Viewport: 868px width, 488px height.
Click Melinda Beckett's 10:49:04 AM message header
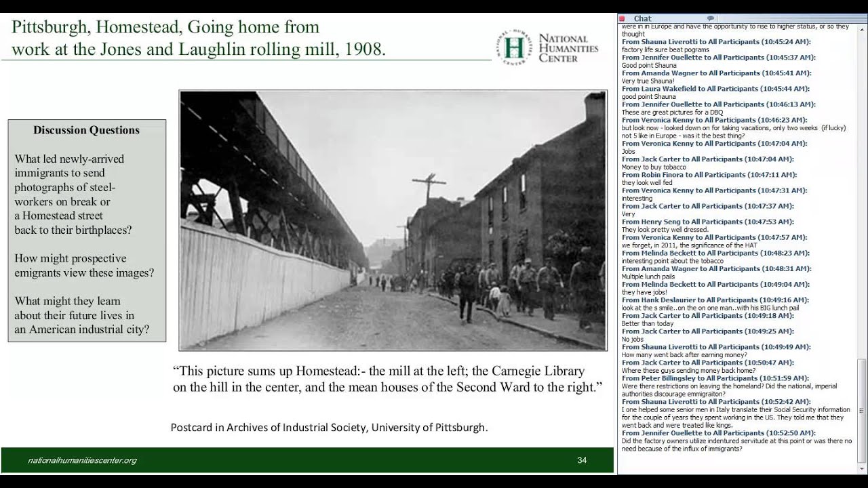[x=716, y=284]
